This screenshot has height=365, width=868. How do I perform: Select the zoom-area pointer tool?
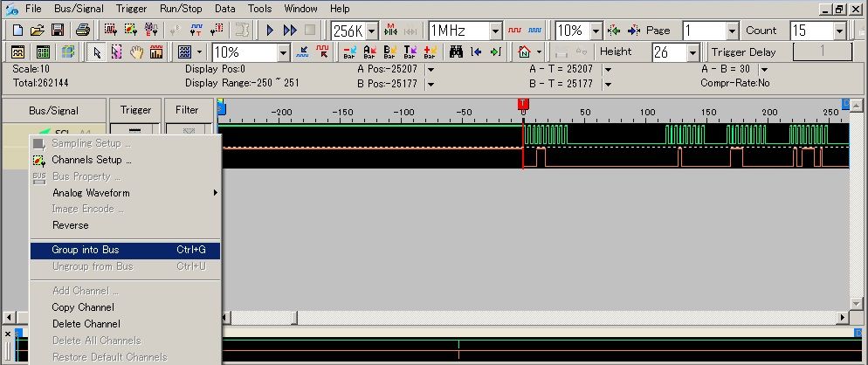click(116, 52)
